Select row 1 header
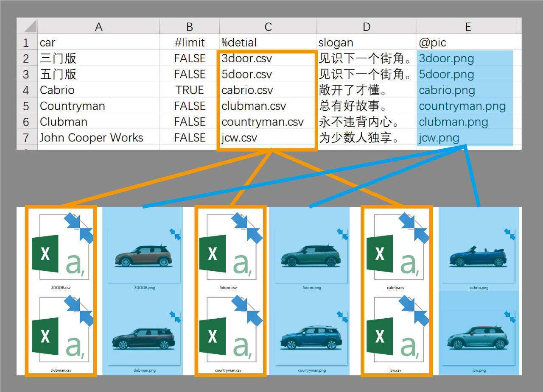Viewport: 543px width, 392px height. point(27,42)
